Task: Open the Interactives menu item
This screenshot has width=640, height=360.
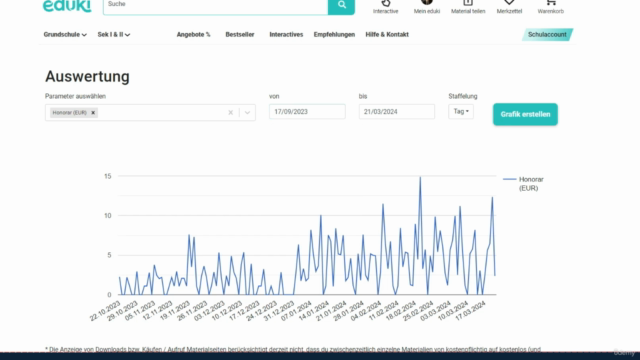Action: [x=286, y=35]
